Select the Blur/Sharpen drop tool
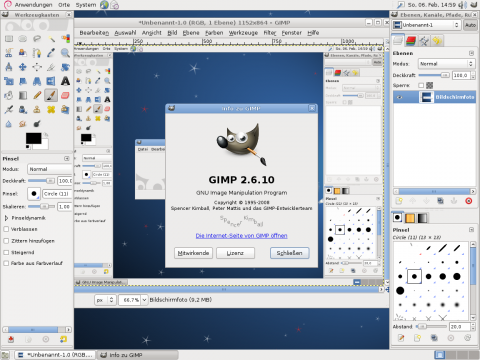Viewport: 480px width, 360px height. pos(9,124)
